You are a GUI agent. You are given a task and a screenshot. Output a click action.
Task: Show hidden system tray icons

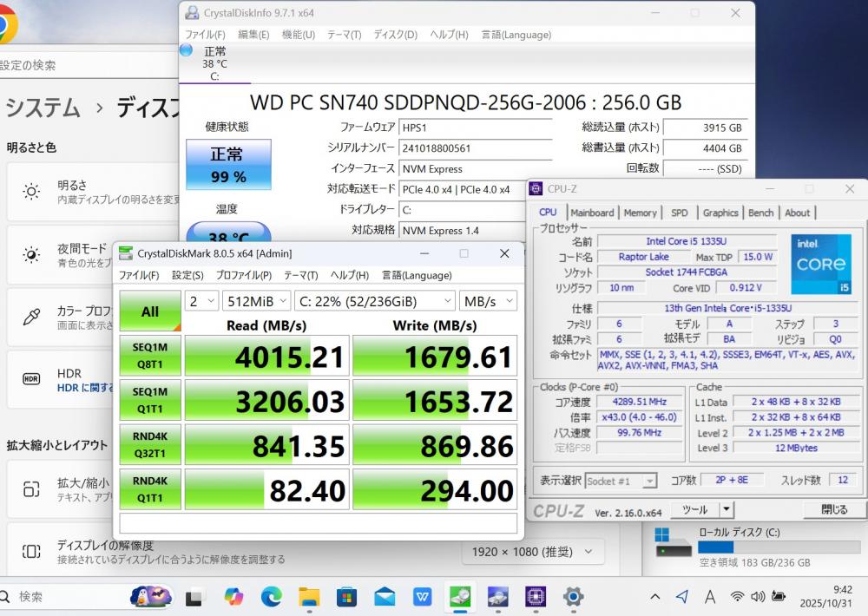pos(655,597)
